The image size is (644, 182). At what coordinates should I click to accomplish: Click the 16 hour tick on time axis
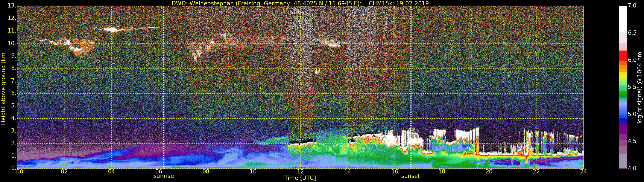click(x=395, y=172)
